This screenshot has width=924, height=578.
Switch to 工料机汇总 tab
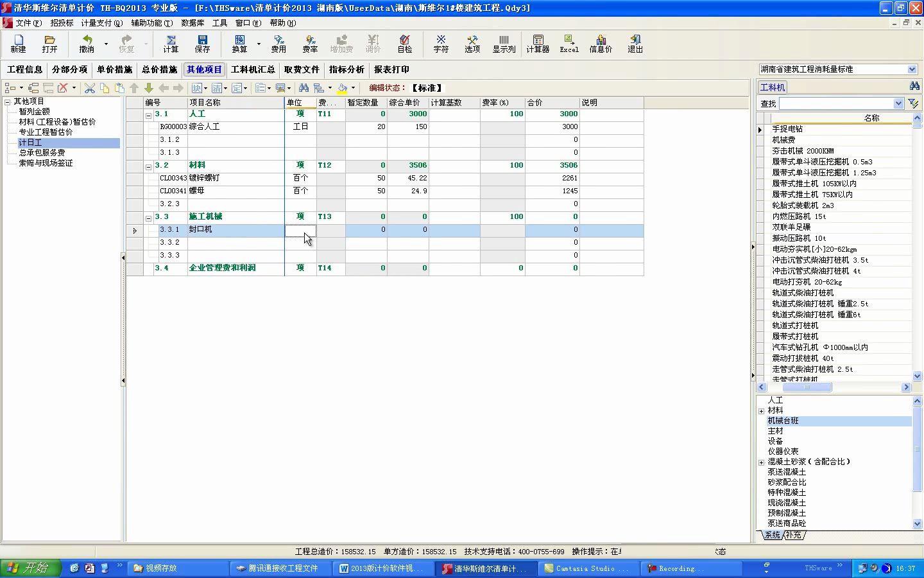[x=253, y=69]
